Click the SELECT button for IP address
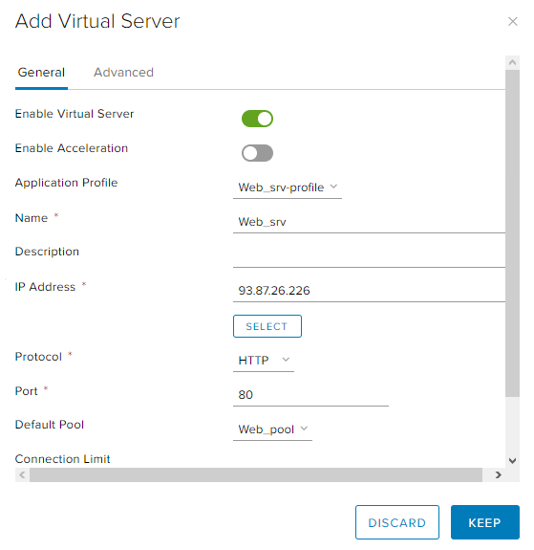534x550 pixels. tap(267, 326)
